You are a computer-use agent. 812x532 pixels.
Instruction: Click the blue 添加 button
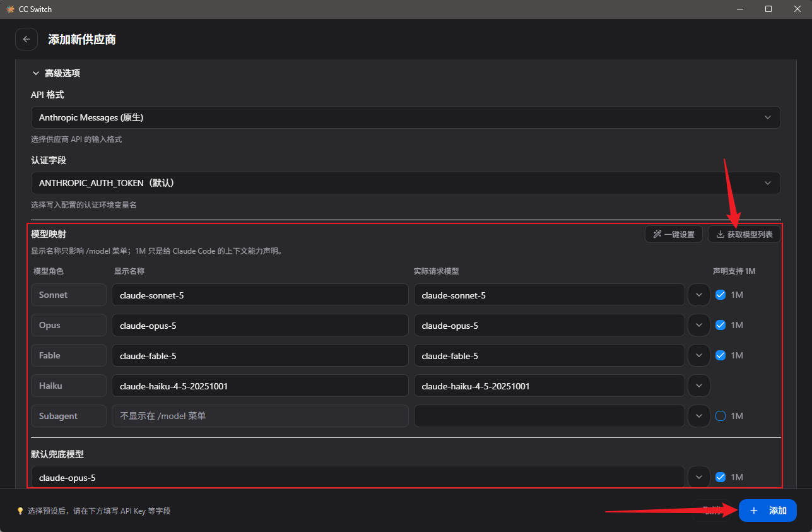tap(767, 511)
